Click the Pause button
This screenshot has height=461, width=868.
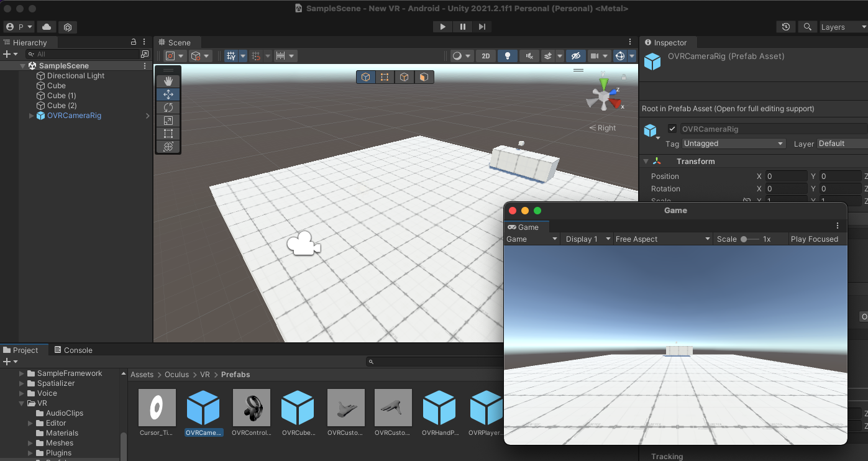pos(462,27)
